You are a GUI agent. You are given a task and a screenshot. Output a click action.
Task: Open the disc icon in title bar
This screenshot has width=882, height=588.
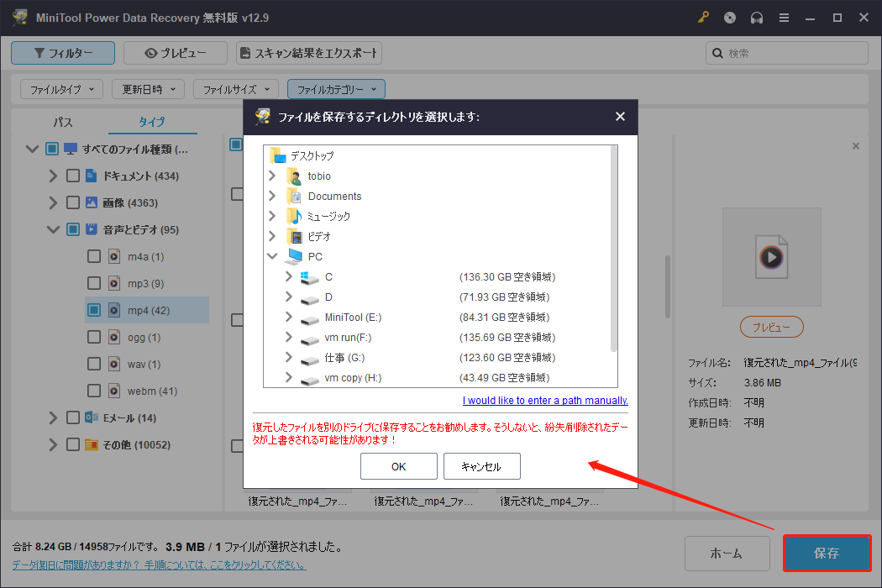[x=730, y=18]
